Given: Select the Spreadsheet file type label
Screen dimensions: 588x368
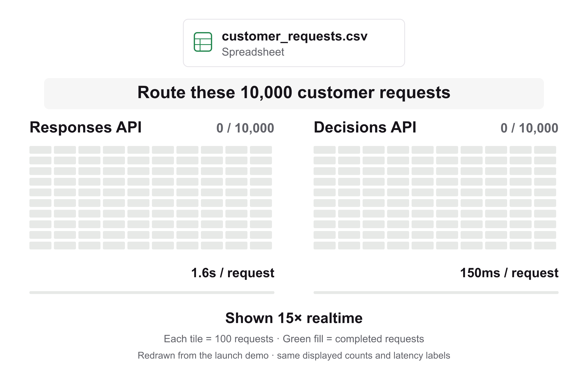Looking at the screenshot, I should 253,52.
